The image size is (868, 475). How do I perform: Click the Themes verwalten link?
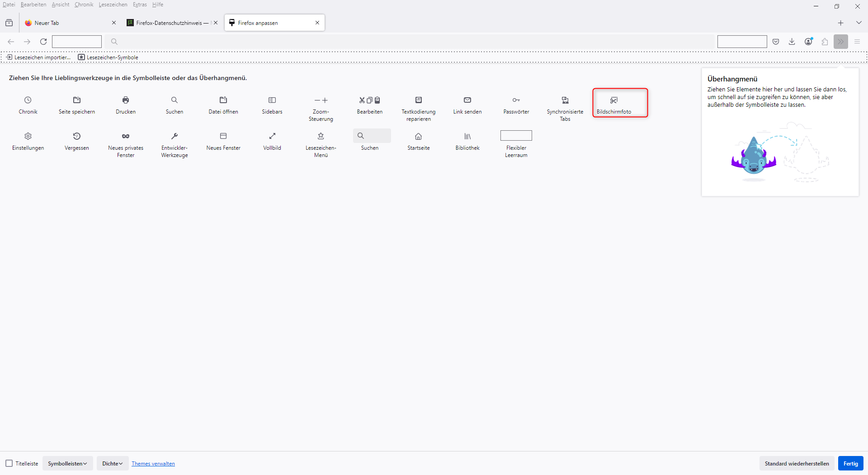pyautogui.click(x=153, y=464)
